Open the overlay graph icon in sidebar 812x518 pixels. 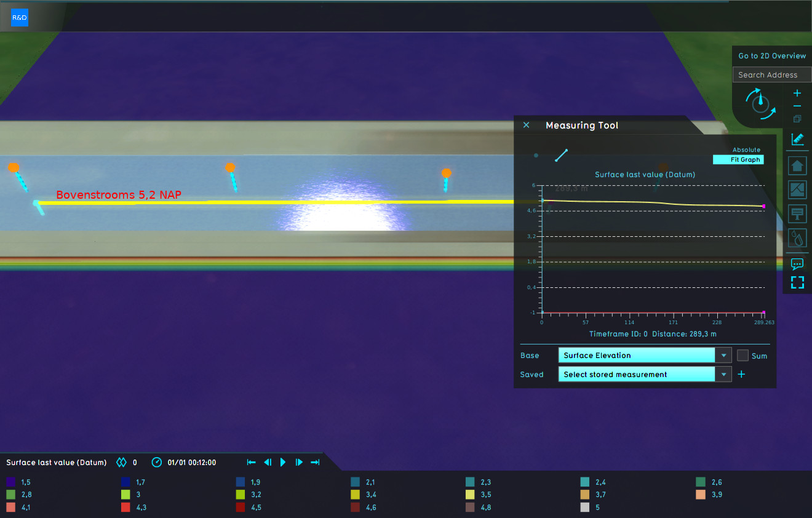(797, 189)
